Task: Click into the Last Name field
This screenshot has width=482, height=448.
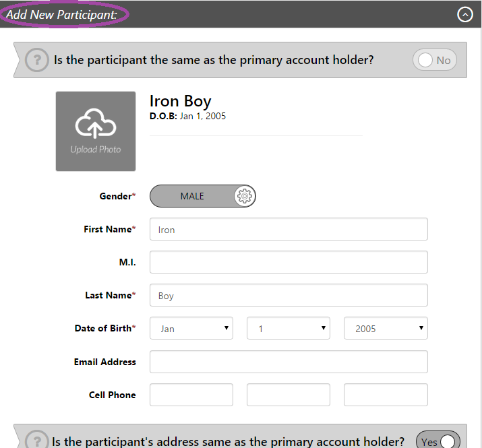Action: pyautogui.click(x=289, y=295)
